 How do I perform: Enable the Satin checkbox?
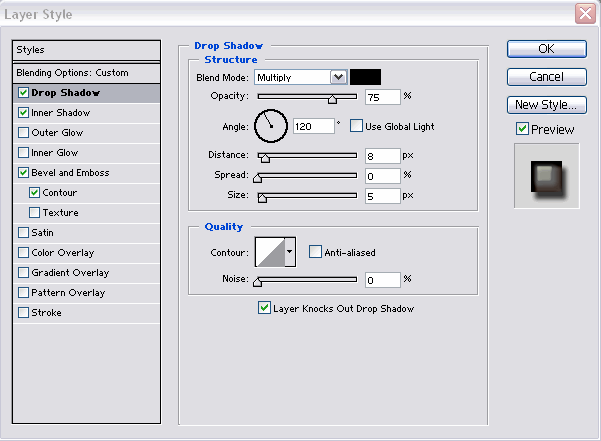pyautogui.click(x=23, y=233)
